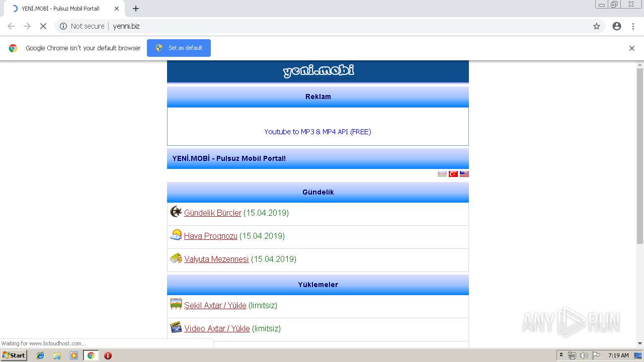Click the Gündelik section header
Viewport: 644px width, 362px height.
[318, 192]
